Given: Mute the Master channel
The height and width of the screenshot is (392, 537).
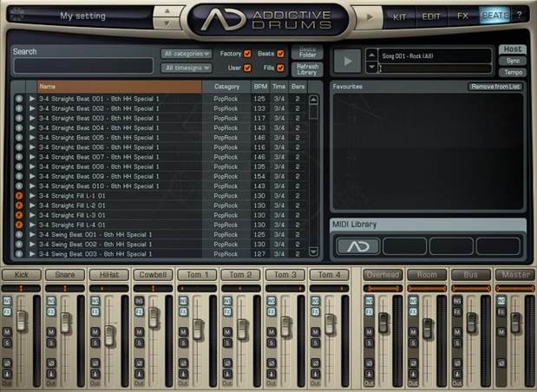Looking at the screenshot, I should 501,332.
